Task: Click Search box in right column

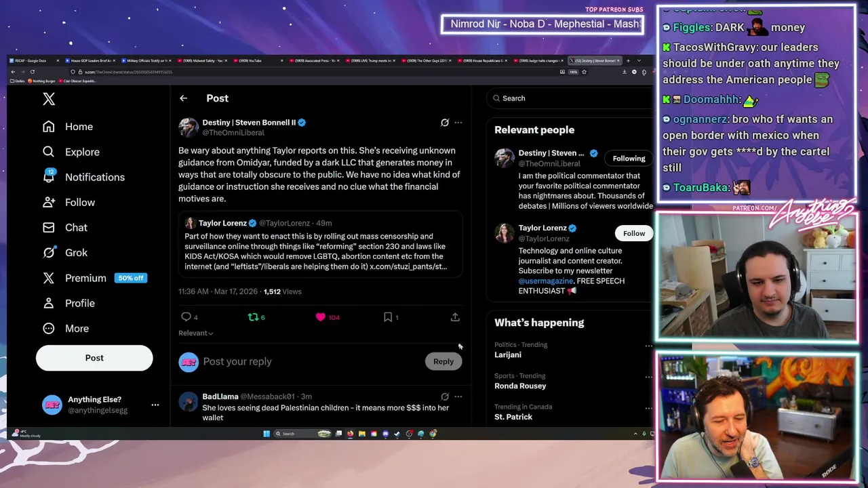Action: point(570,98)
